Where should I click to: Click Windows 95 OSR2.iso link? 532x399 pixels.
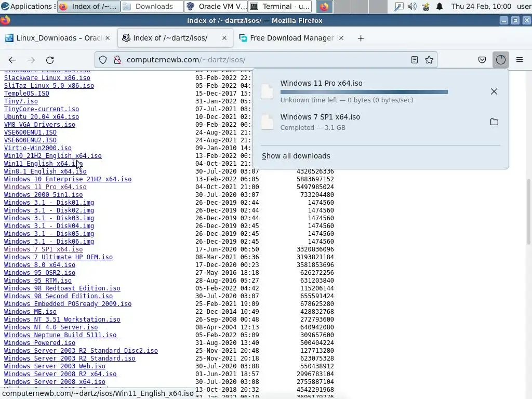tap(39, 273)
